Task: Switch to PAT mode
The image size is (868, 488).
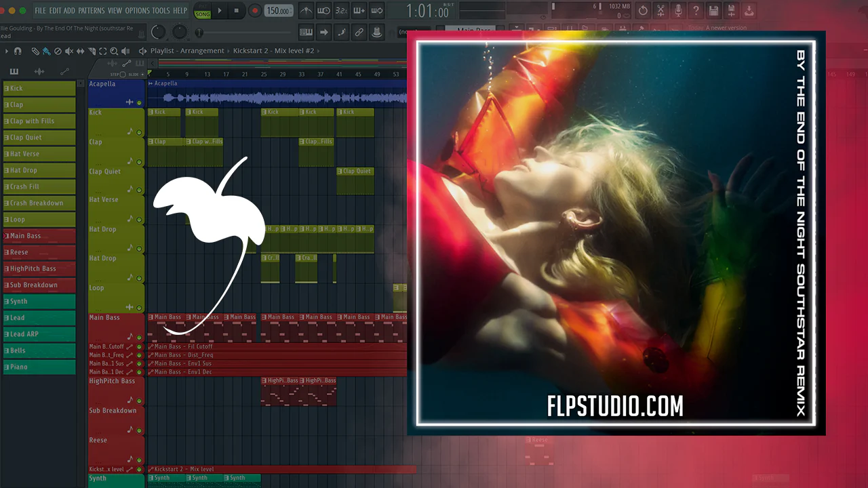Action: 202,7
